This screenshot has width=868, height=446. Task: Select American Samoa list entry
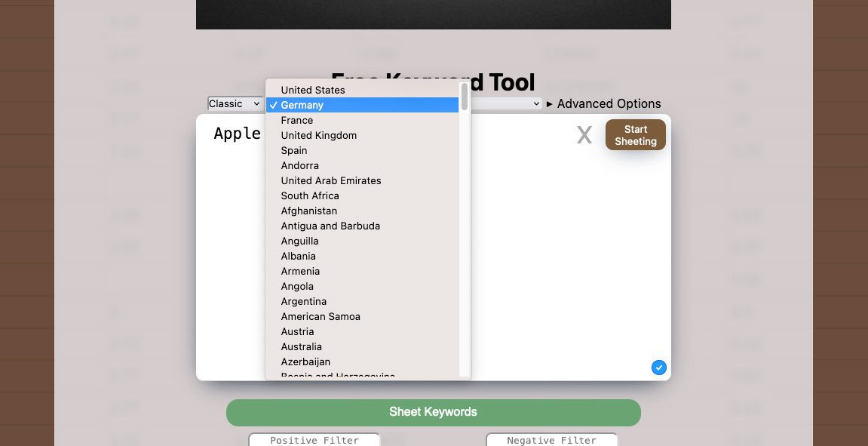pyautogui.click(x=321, y=316)
